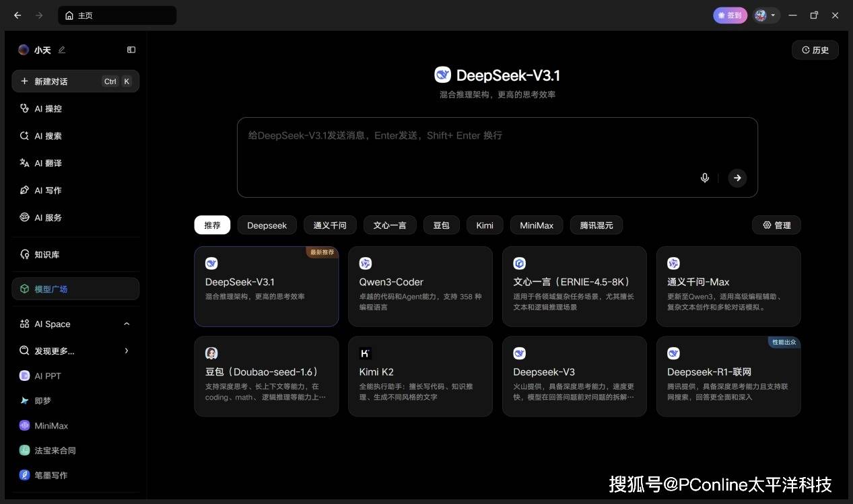Image resolution: width=853 pixels, height=504 pixels.
Task: Click the 签到 check-in button
Action: 730,15
